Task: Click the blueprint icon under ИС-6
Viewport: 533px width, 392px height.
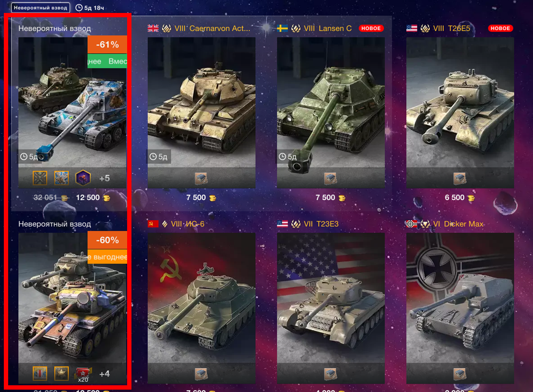Action: tap(201, 374)
